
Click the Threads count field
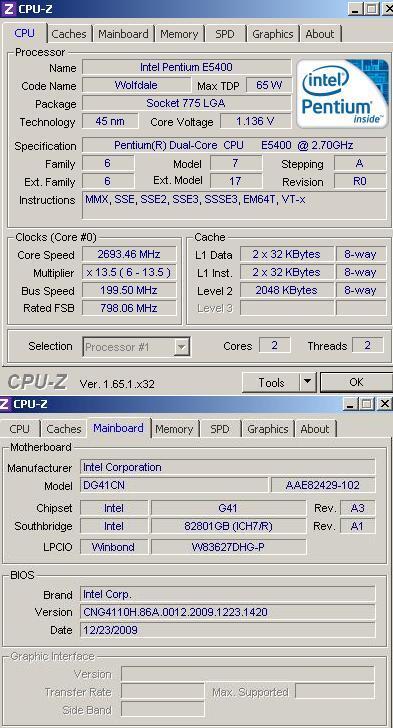tap(367, 345)
